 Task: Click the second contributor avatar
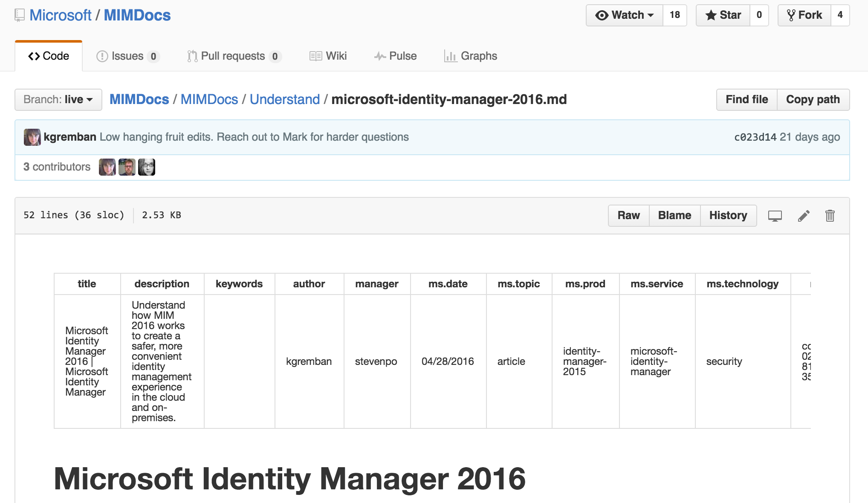click(x=127, y=167)
